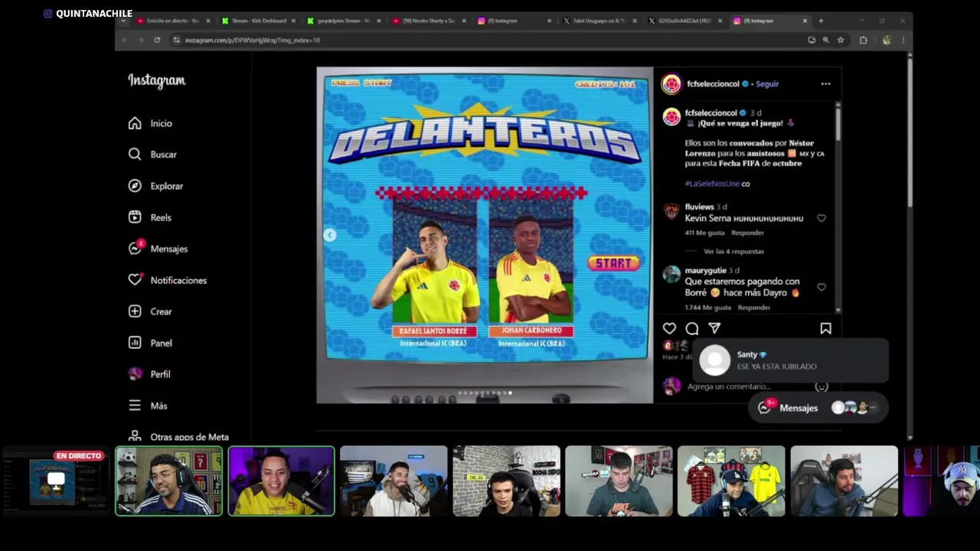Click fcfseleccioncol avatar in post header
Viewport: 980px width, 551px height.
[671, 84]
